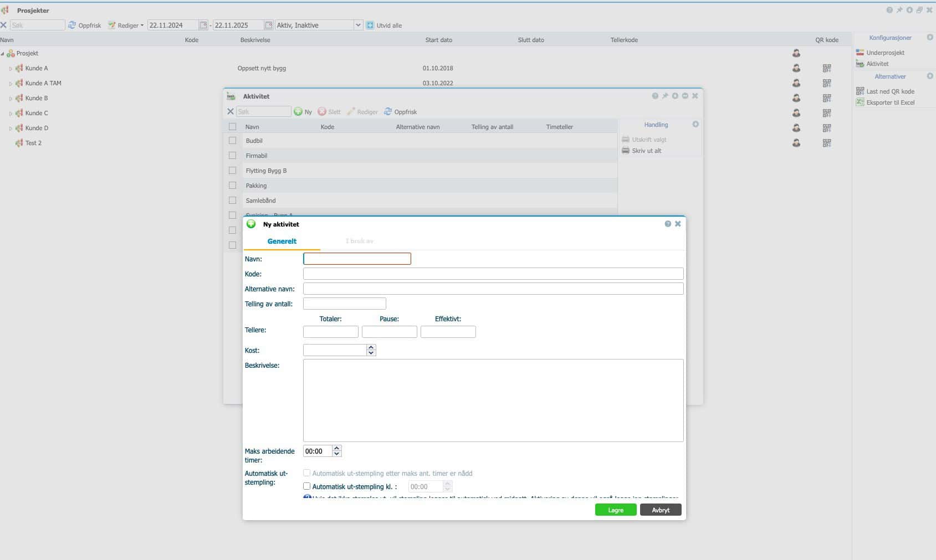Image resolution: width=936 pixels, height=560 pixels.
Task: Click Slett in the Aktivitet window toolbar
Action: point(329,112)
